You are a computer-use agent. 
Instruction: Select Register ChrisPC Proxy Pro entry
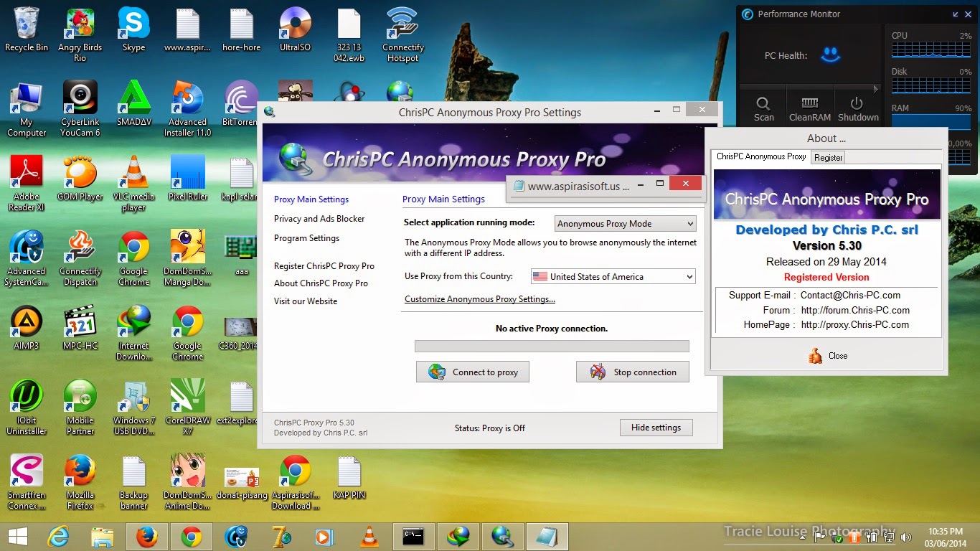click(324, 266)
